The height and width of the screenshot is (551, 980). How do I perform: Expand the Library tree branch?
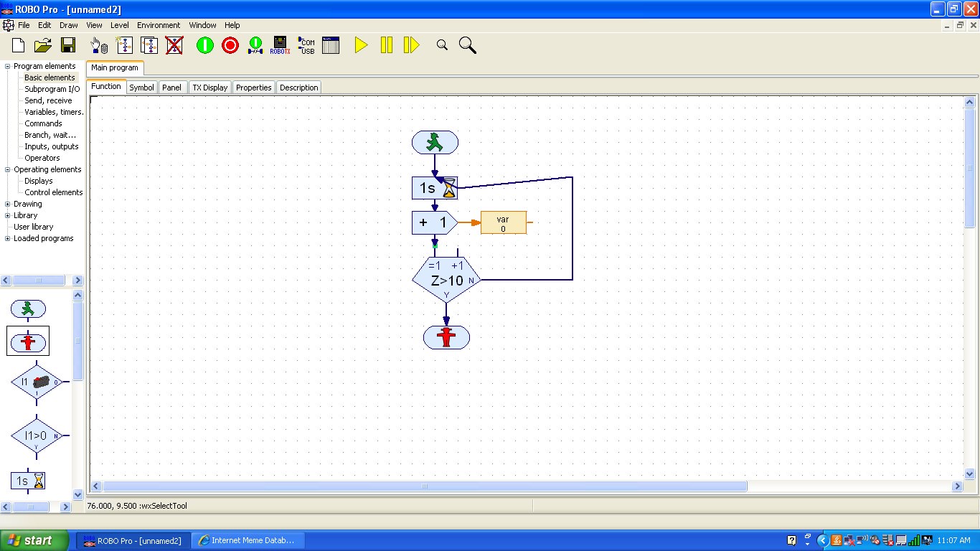(6, 215)
